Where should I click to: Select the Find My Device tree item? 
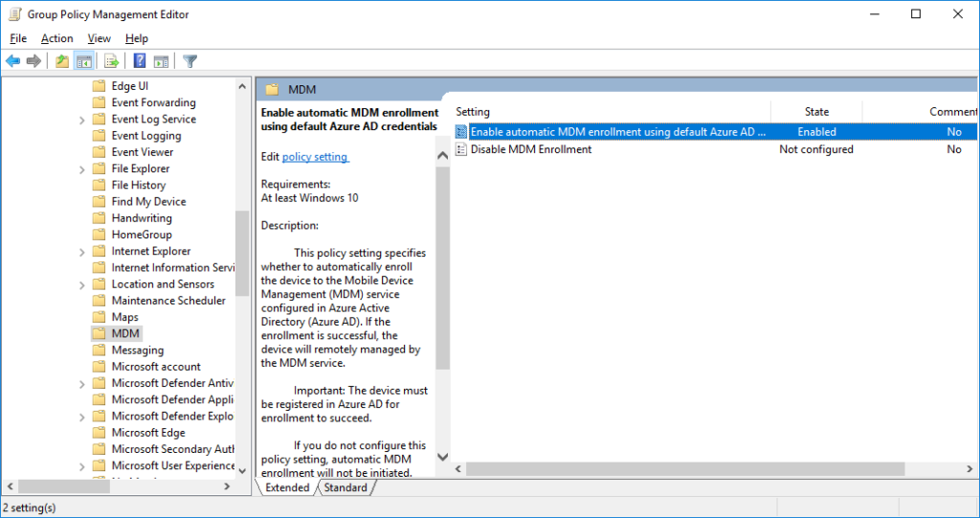pos(148,201)
